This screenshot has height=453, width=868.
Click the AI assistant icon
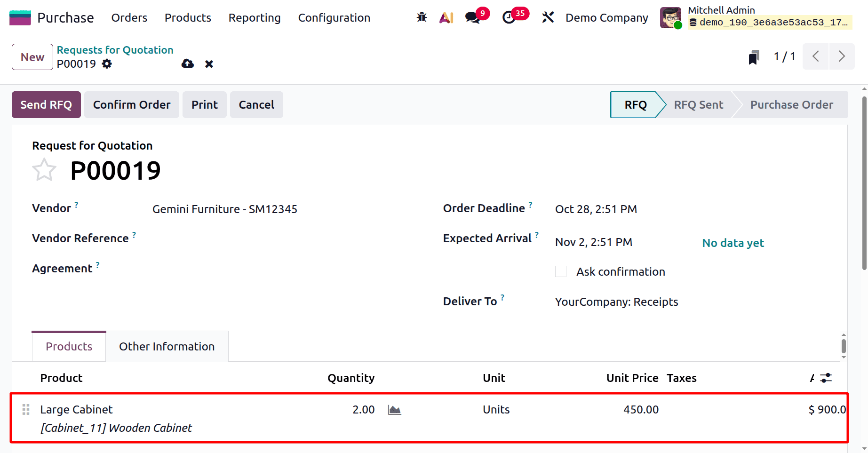point(446,17)
